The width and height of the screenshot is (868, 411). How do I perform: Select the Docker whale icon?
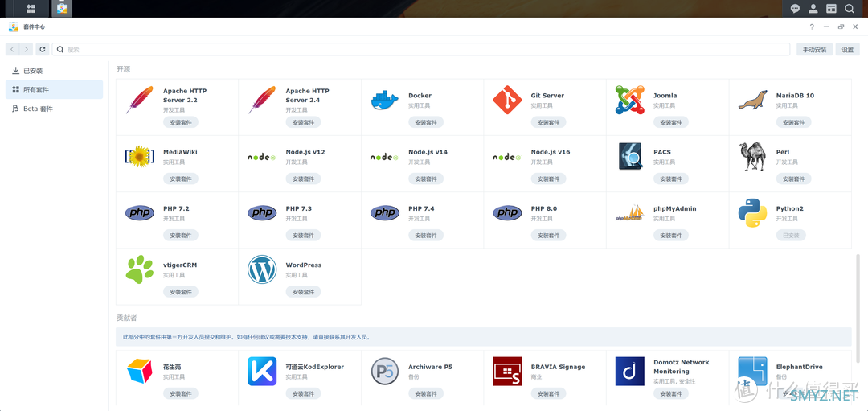(x=384, y=101)
